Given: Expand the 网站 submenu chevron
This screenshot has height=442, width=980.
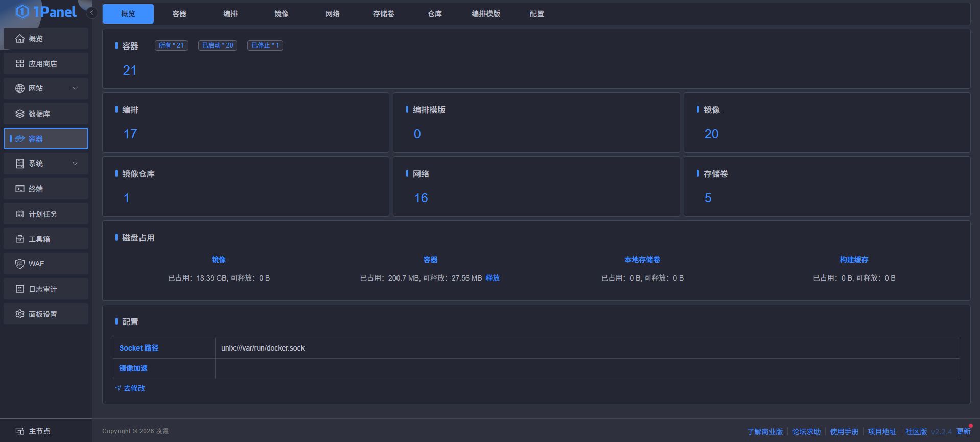Looking at the screenshot, I should tap(75, 88).
